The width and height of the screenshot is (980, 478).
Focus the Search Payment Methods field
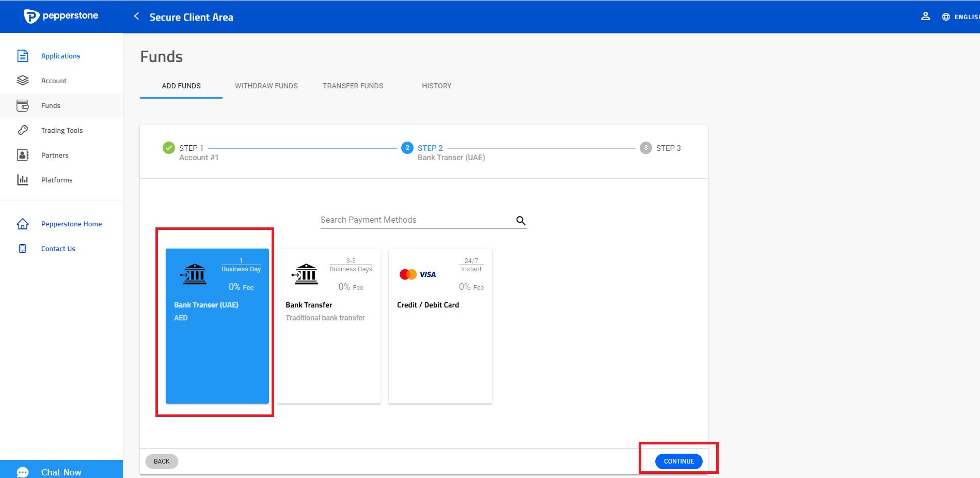click(416, 220)
